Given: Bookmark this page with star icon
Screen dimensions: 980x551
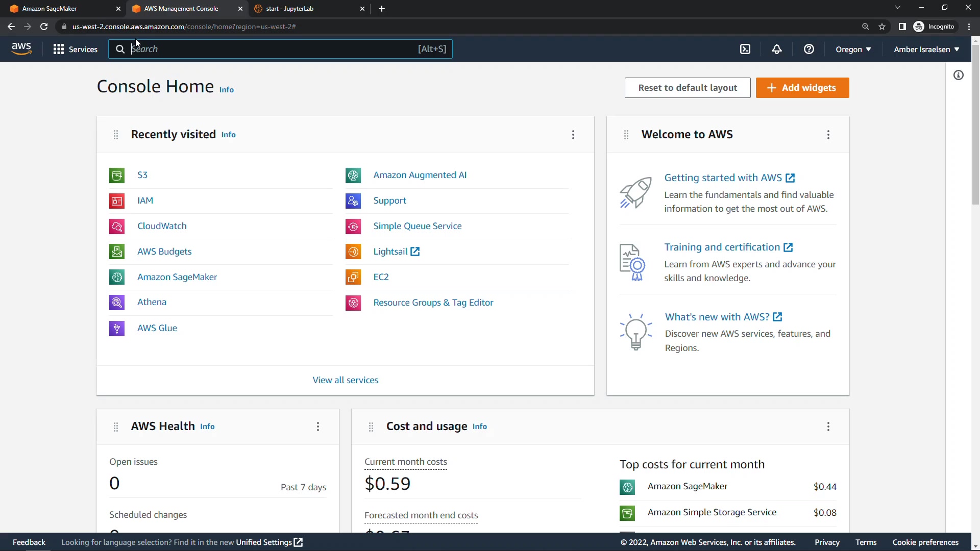Looking at the screenshot, I should (x=882, y=27).
